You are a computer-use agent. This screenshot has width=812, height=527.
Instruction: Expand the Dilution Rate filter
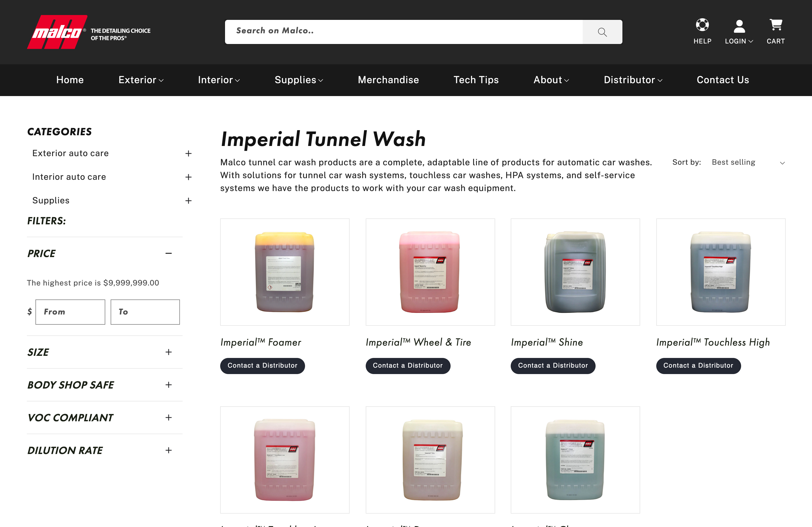(169, 450)
